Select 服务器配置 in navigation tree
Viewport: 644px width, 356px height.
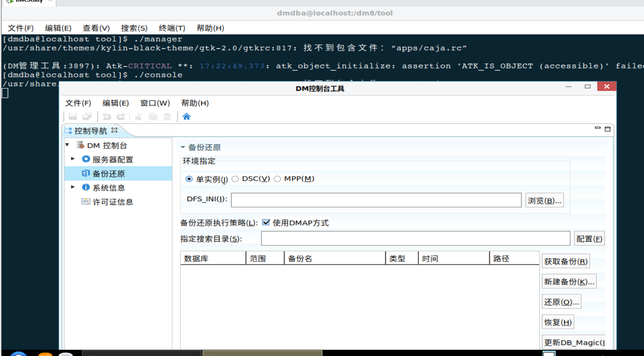pos(113,159)
